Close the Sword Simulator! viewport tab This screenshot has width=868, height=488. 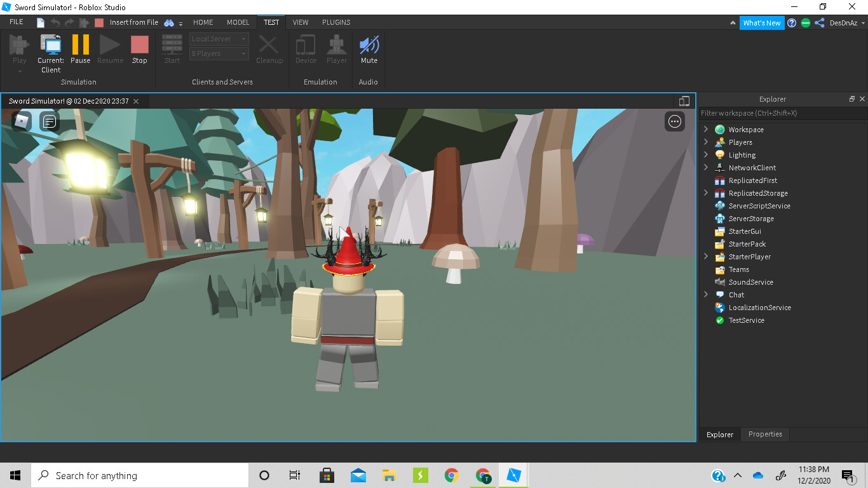pyautogui.click(x=136, y=101)
